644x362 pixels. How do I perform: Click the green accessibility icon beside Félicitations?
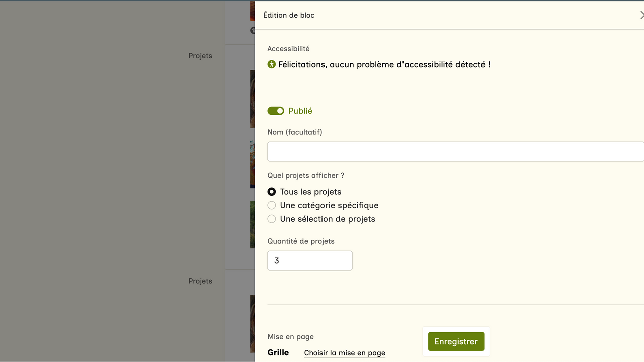[272, 64]
